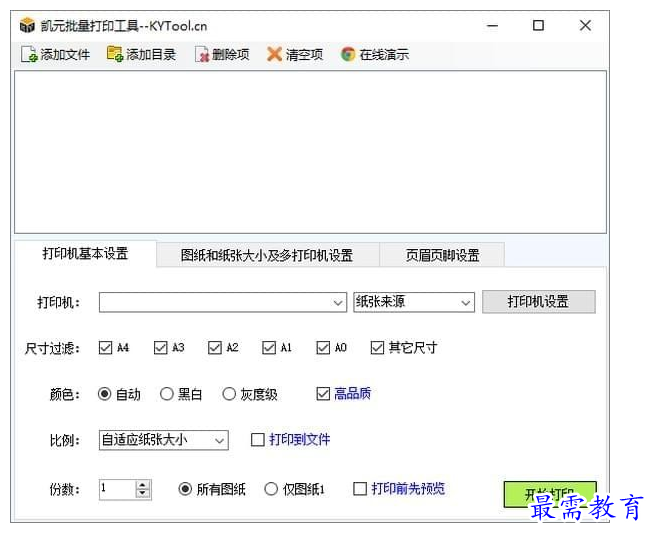Toggle the A4 size filter checkbox

pos(106,347)
